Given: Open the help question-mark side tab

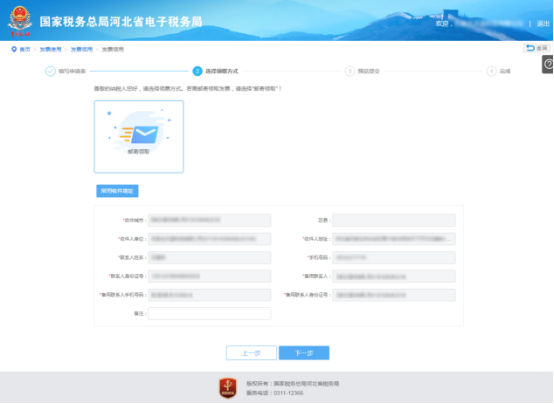Looking at the screenshot, I should (548, 64).
